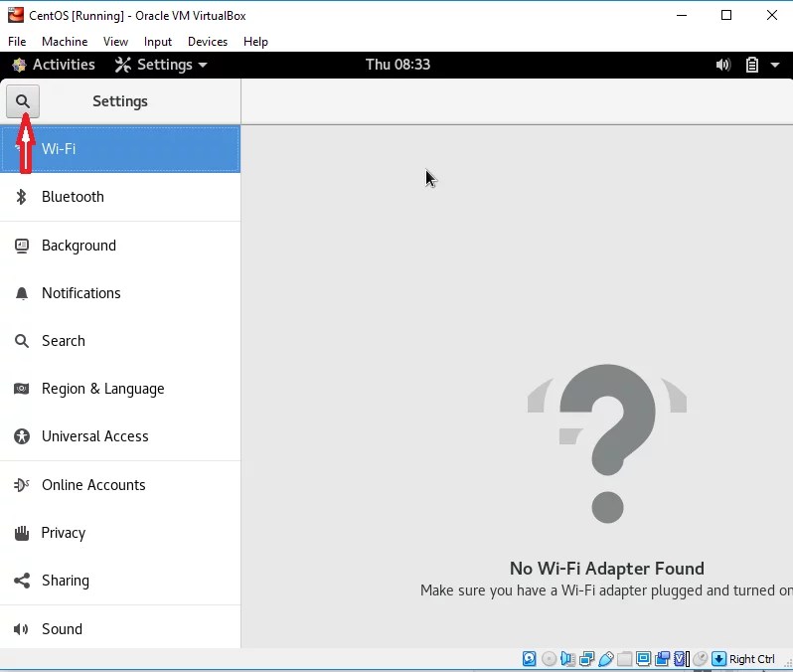Click the Right Ctrl host key label
Viewport: 793px width, 672px height.
point(751,659)
